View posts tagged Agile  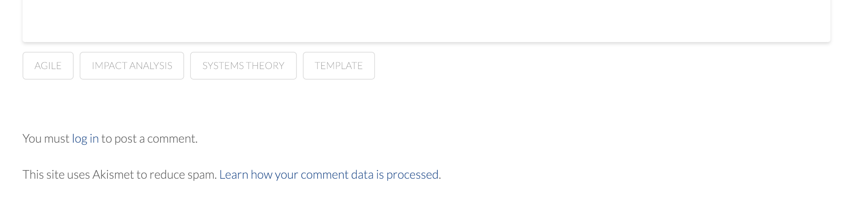coord(48,66)
